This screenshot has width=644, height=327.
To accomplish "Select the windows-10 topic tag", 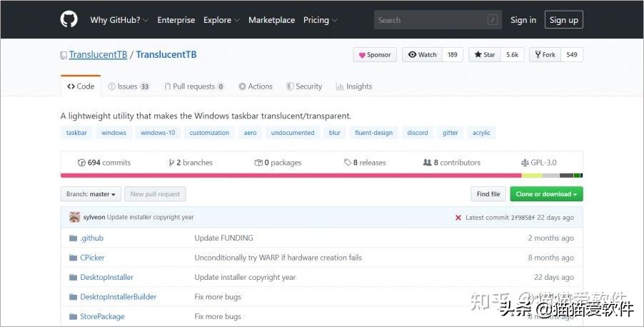I will (157, 133).
